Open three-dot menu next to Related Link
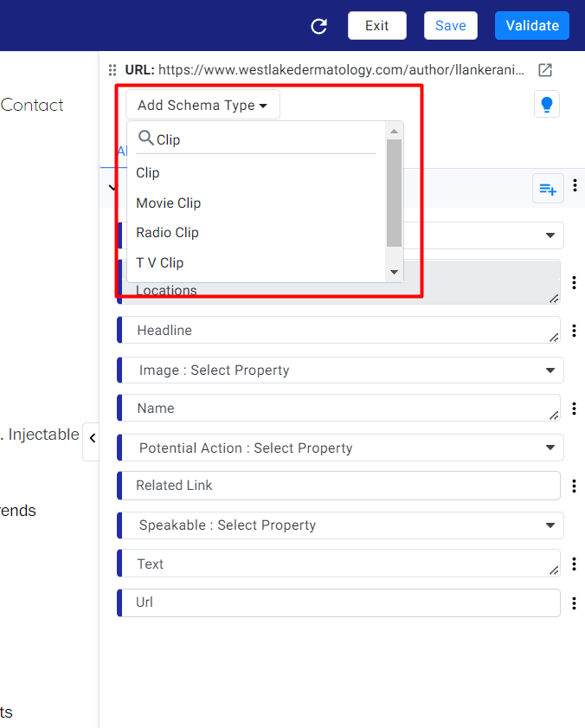Viewport: 585px width, 728px height. tap(575, 486)
